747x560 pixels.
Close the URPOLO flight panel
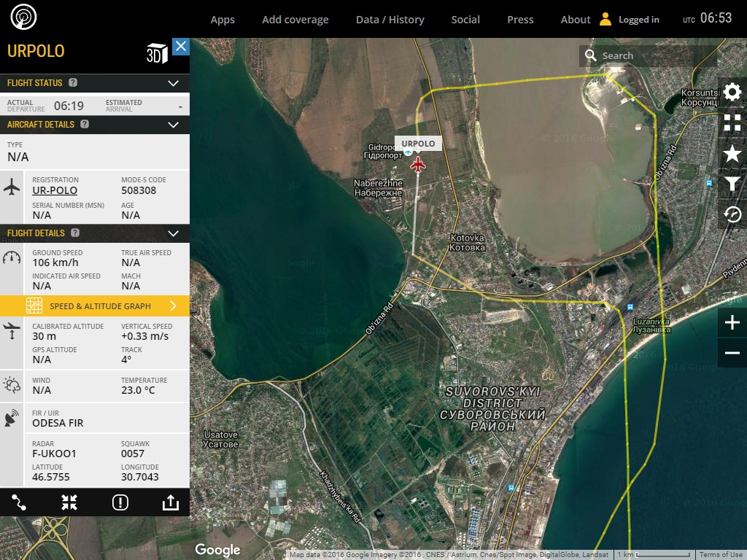click(x=181, y=47)
